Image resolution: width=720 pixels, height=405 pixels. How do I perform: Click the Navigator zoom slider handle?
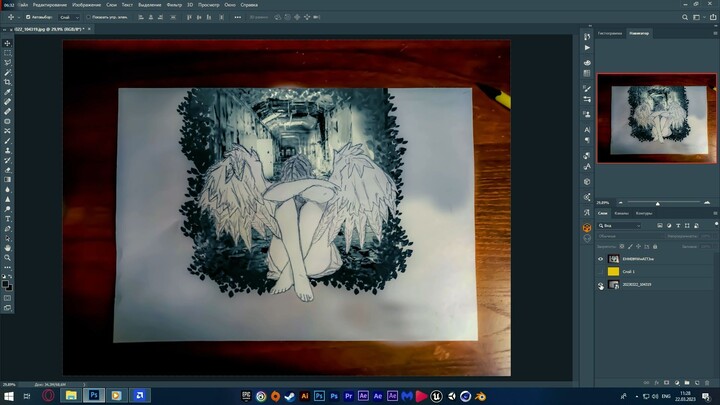(x=657, y=203)
